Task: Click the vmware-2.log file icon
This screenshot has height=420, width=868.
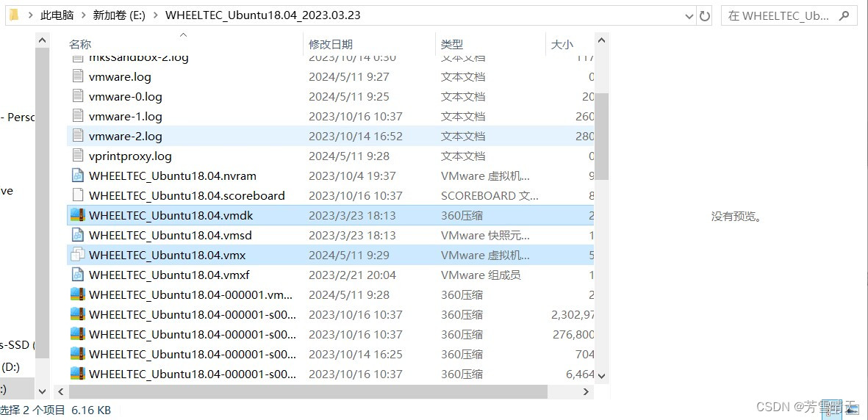Action: click(78, 136)
